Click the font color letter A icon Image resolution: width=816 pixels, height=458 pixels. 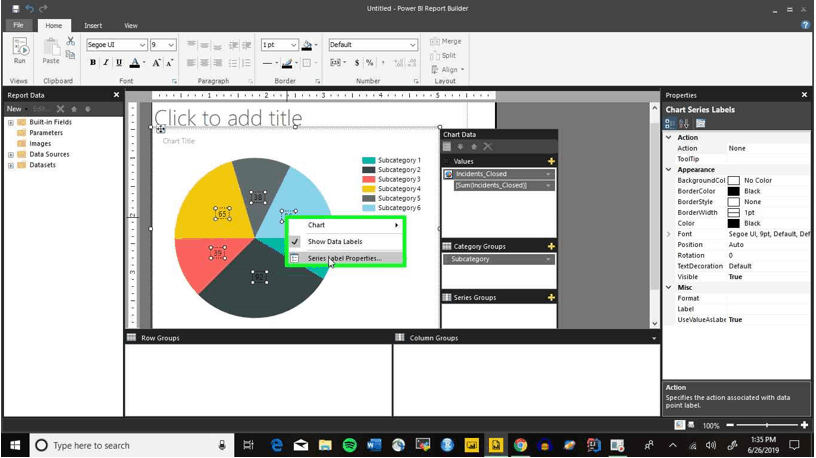click(134, 63)
